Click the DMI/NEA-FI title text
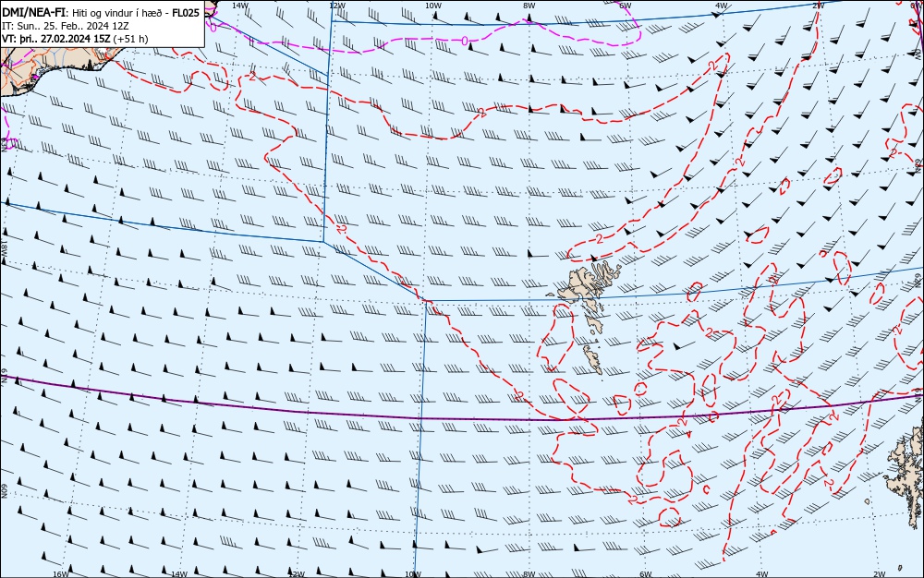Image resolution: width=924 pixels, height=578 pixels. (34, 13)
